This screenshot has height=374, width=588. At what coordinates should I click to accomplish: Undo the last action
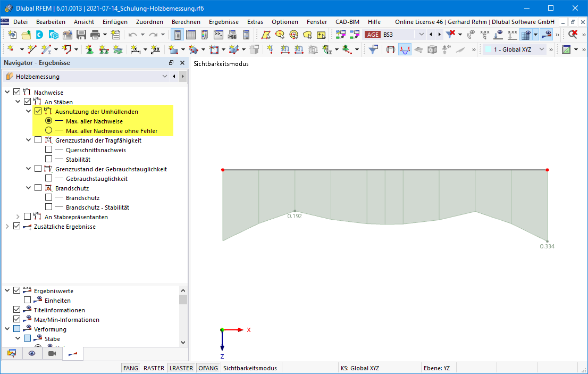pos(133,35)
